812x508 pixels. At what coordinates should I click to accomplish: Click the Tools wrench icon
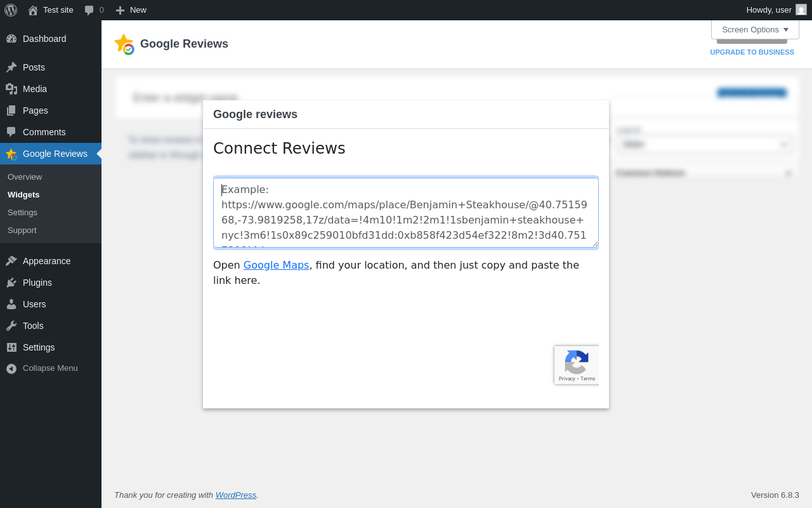(x=11, y=326)
